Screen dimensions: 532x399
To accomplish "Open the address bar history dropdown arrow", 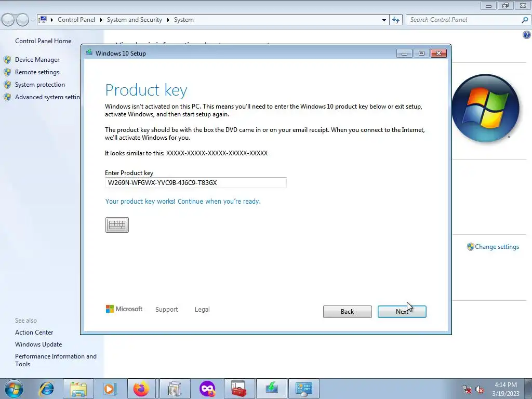I will point(384,20).
